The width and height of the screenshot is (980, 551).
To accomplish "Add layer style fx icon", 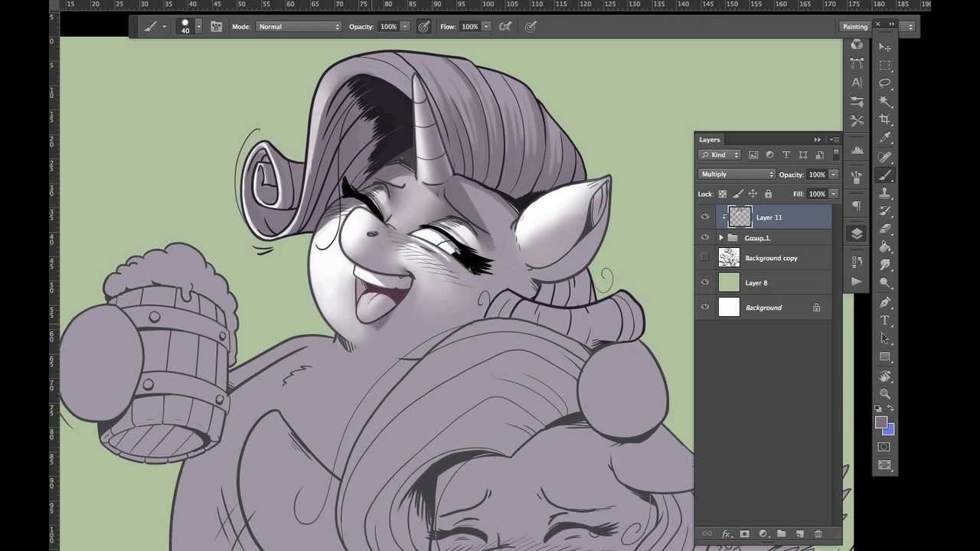I will [x=726, y=534].
